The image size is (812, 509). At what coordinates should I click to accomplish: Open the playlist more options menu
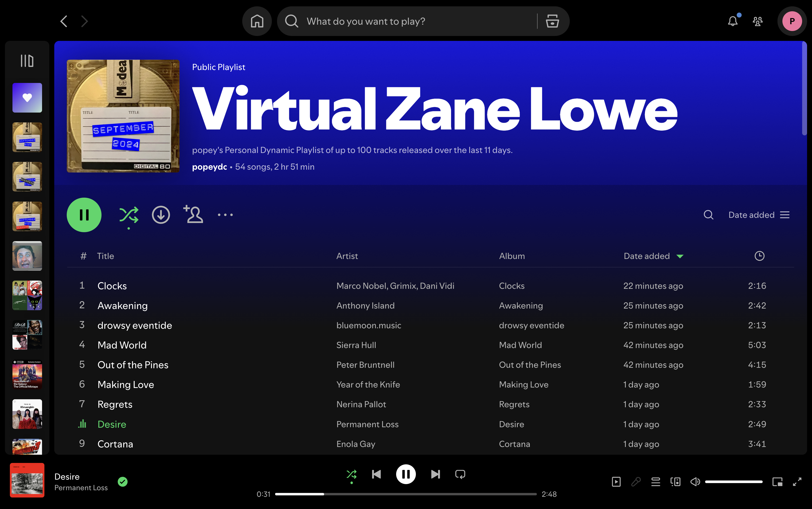(x=225, y=215)
